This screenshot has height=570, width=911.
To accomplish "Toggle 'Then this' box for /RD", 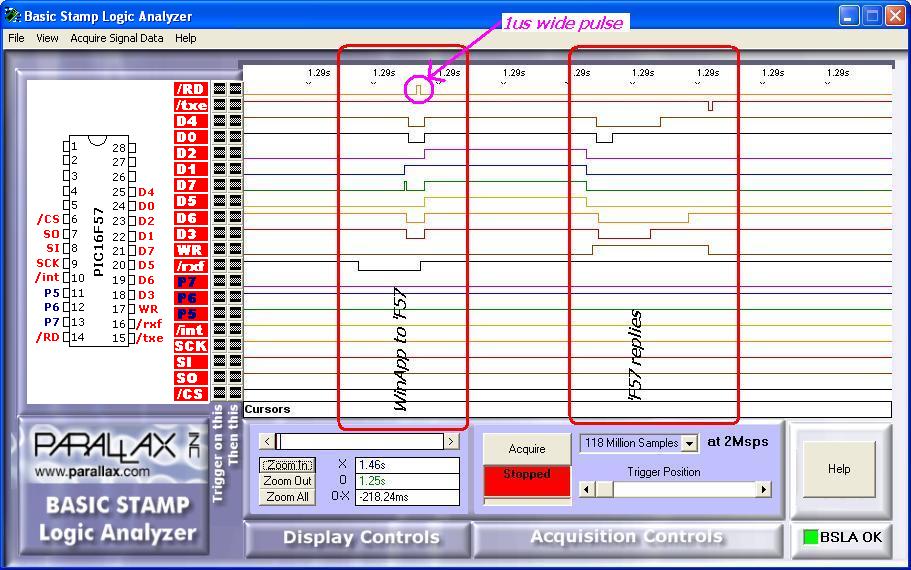I will coord(235,89).
